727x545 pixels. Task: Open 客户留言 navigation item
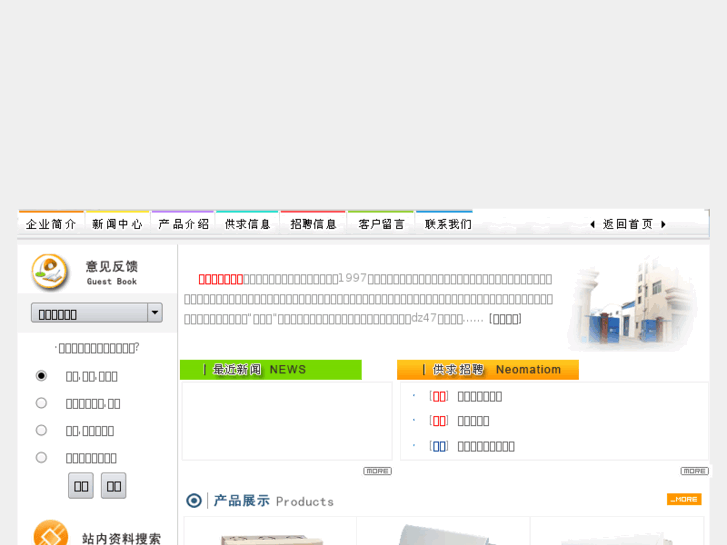tap(381, 224)
